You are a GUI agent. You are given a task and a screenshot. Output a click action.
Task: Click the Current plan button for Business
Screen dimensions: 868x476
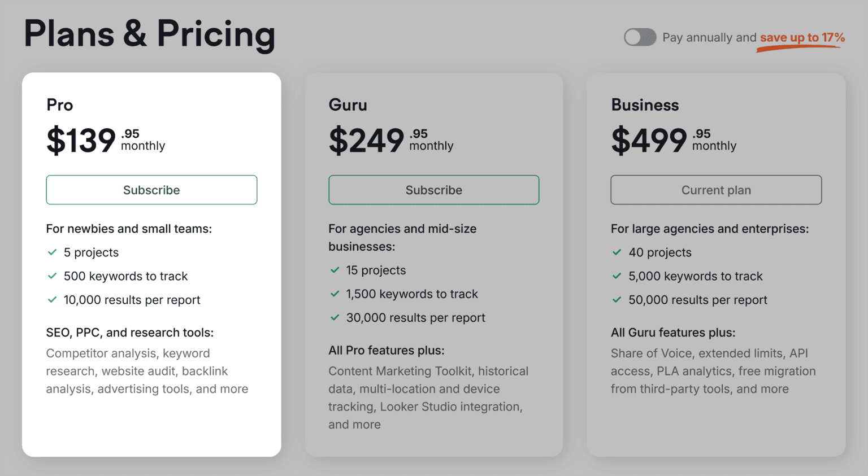715,190
